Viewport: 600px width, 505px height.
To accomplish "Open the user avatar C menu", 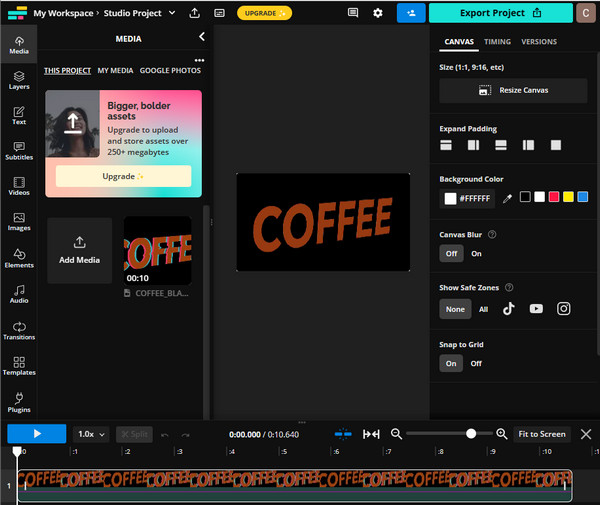I will [585, 13].
